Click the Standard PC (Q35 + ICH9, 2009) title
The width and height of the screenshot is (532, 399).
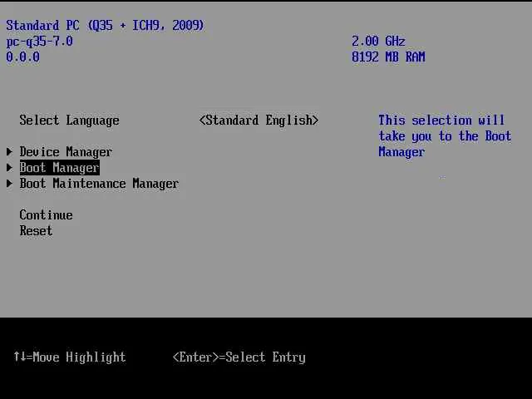tap(106, 26)
